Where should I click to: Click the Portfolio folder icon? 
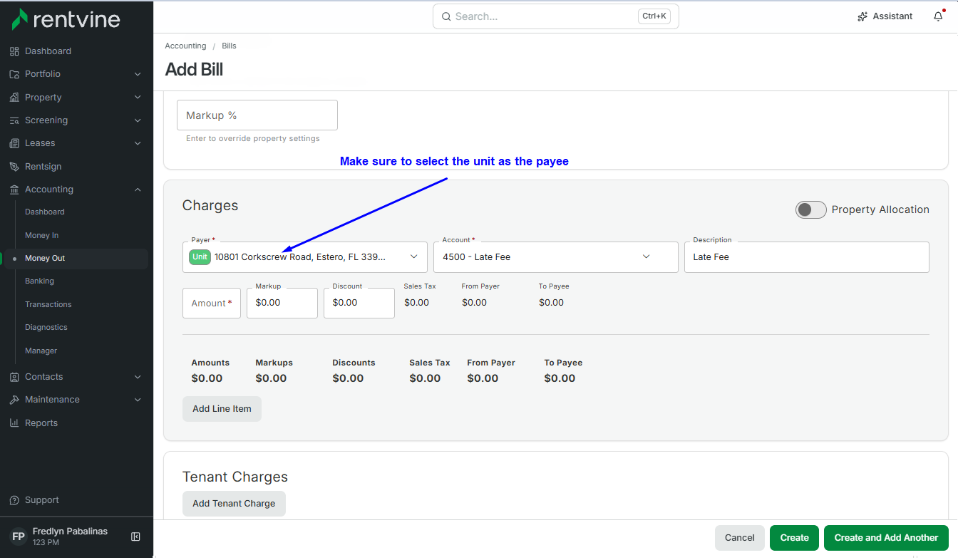(x=14, y=74)
